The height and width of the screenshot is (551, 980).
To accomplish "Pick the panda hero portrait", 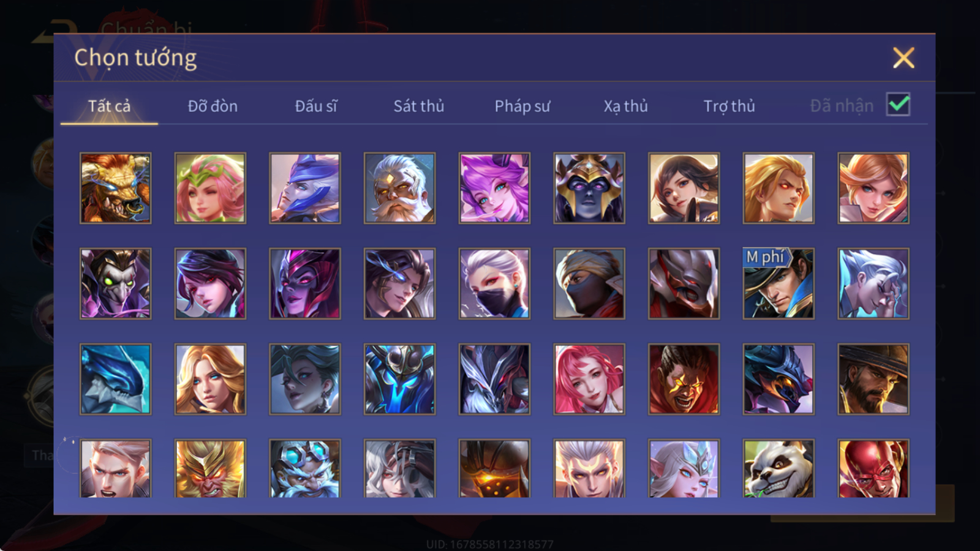I will pyautogui.click(x=778, y=468).
